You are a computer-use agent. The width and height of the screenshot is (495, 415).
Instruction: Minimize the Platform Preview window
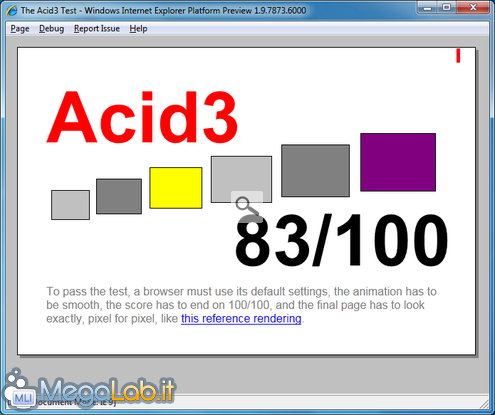point(428,7)
